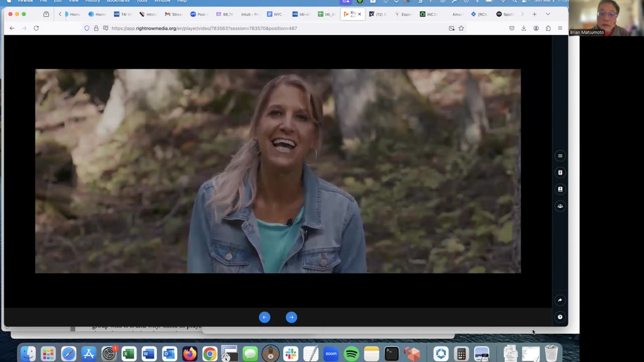Open the shield tracking protection icon
Viewport: 644px width, 362px height.
click(87, 28)
